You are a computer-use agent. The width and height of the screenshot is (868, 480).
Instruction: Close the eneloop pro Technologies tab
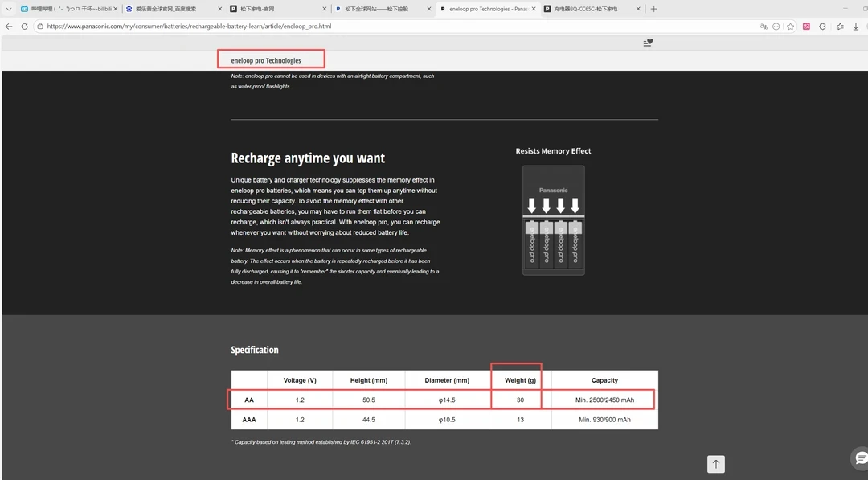[x=534, y=9]
